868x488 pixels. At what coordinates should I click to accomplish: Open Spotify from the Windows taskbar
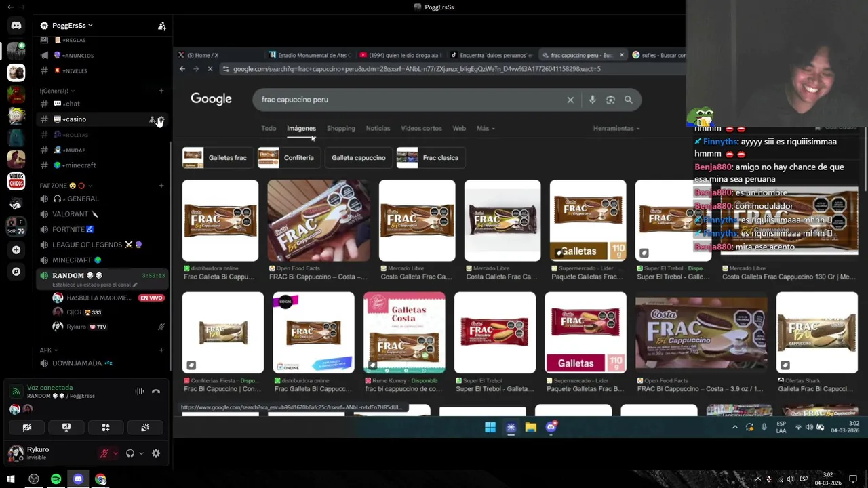tap(56, 479)
